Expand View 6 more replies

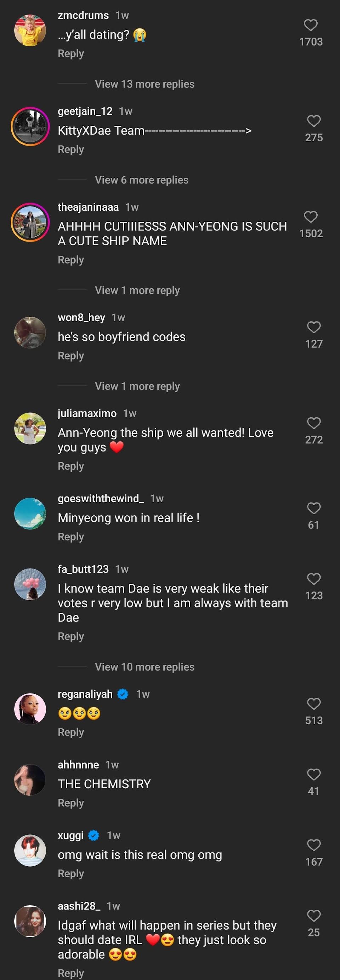click(x=141, y=180)
